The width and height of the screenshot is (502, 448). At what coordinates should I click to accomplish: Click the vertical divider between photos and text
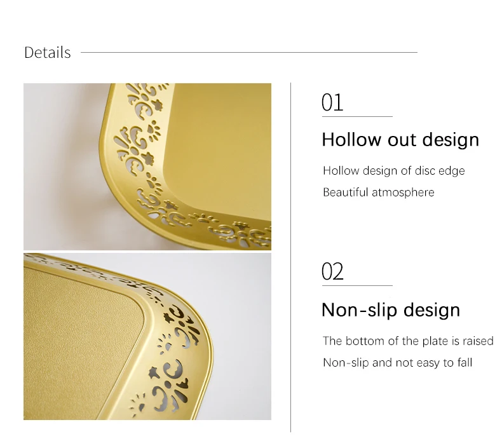click(x=290, y=257)
